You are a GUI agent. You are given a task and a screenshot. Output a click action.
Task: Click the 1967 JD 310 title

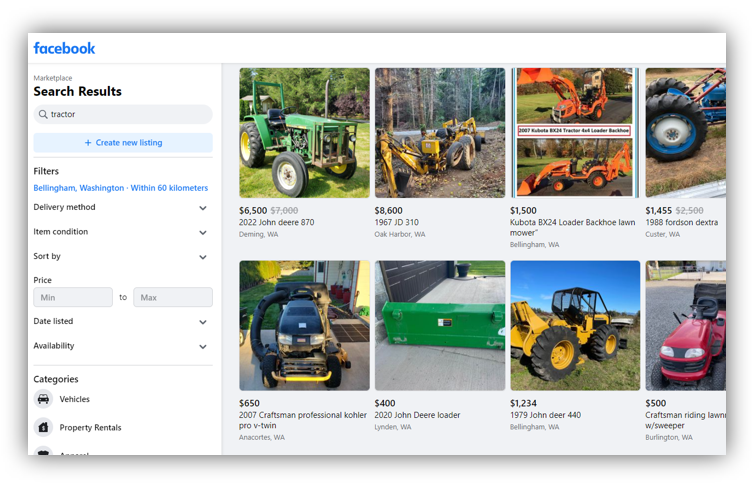pyautogui.click(x=397, y=223)
